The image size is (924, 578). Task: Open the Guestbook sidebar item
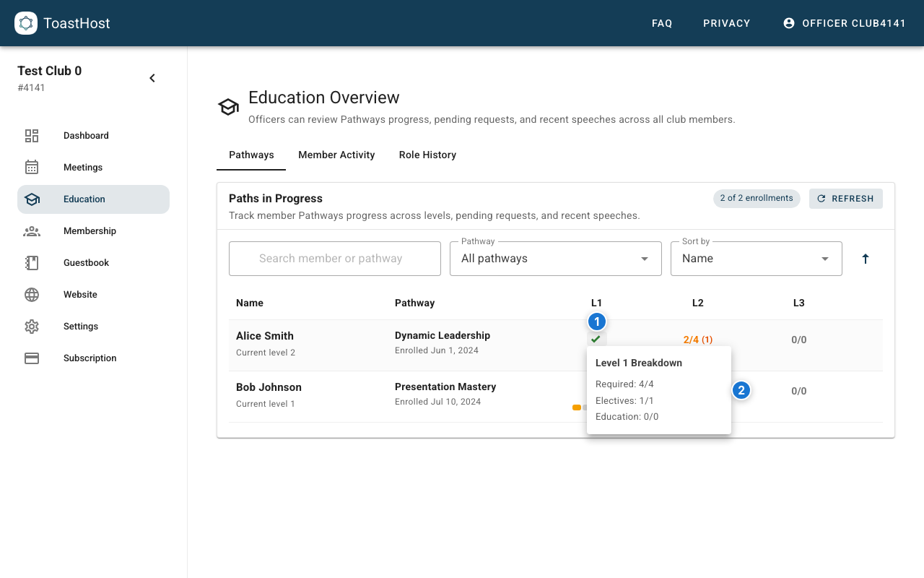tap(86, 263)
